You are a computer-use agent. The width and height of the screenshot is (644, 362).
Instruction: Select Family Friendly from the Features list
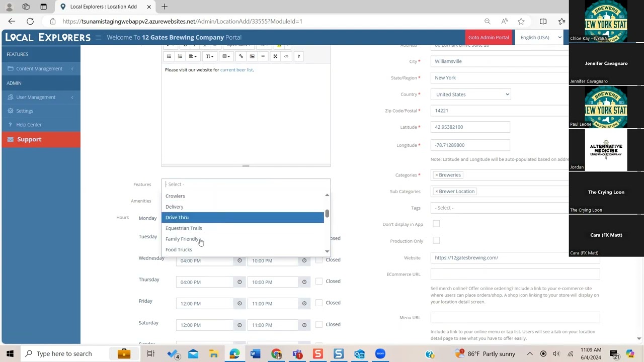click(x=243, y=239)
